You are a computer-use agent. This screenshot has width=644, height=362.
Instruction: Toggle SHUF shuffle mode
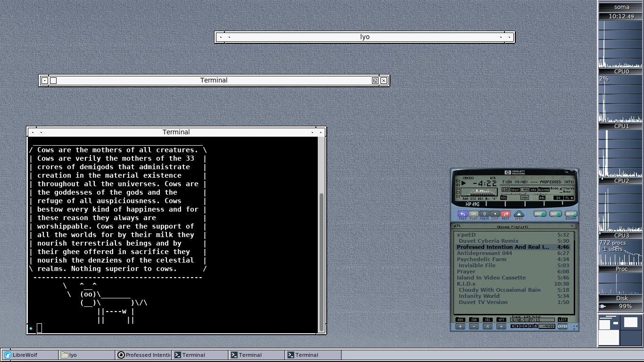pyautogui.click(x=540, y=214)
